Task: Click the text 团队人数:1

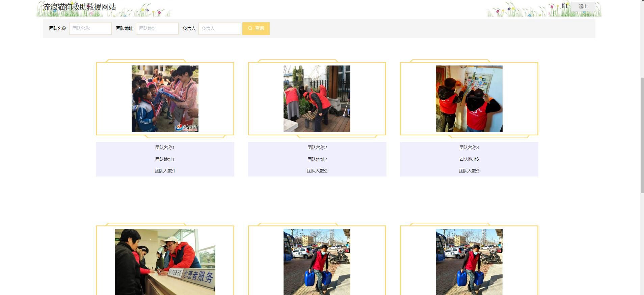Action: [165, 171]
